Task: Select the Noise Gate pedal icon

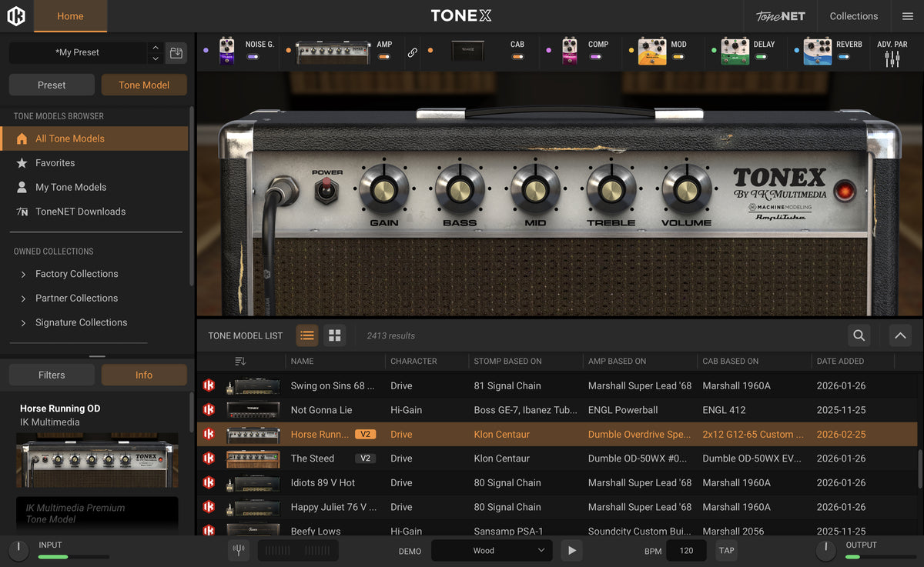Action: tap(226, 51)
